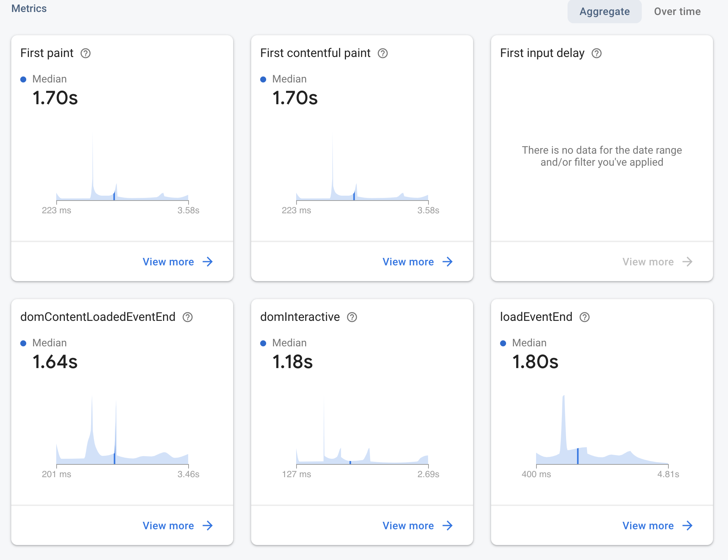This screenshot has height=560, width=728.
Task: Switch to the Over time tab
Action: coord(677,12)
